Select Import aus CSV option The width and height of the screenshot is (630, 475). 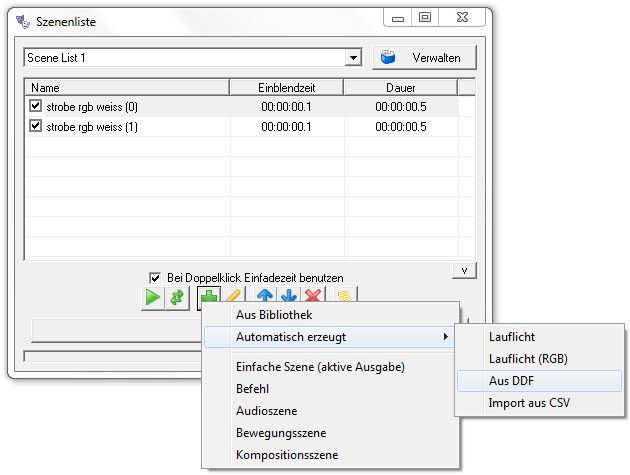click(528, 403)
